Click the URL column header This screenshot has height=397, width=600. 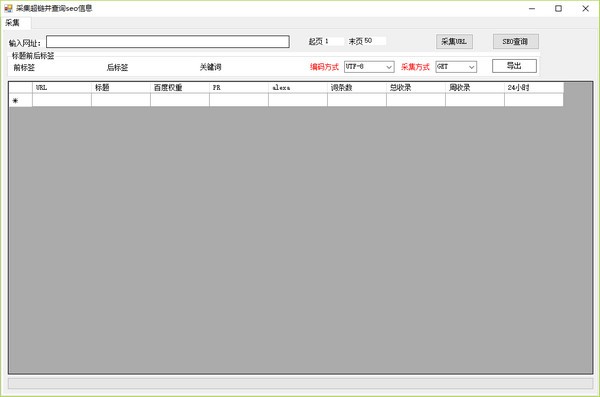[62, 88]
